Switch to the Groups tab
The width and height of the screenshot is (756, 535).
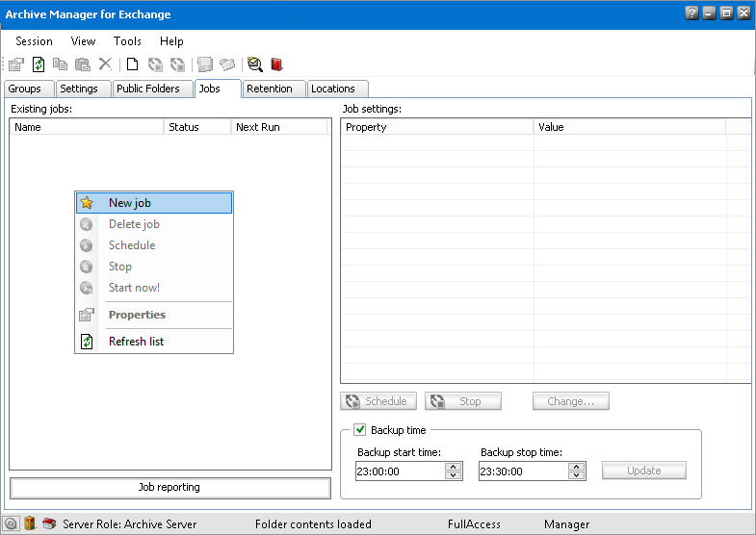29,89
